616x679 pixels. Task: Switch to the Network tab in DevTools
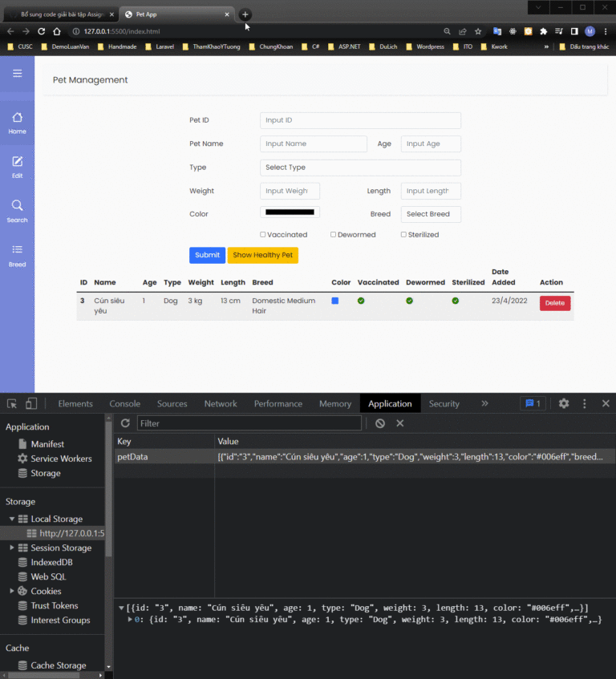pyautogui.click(x=221, y=403)
